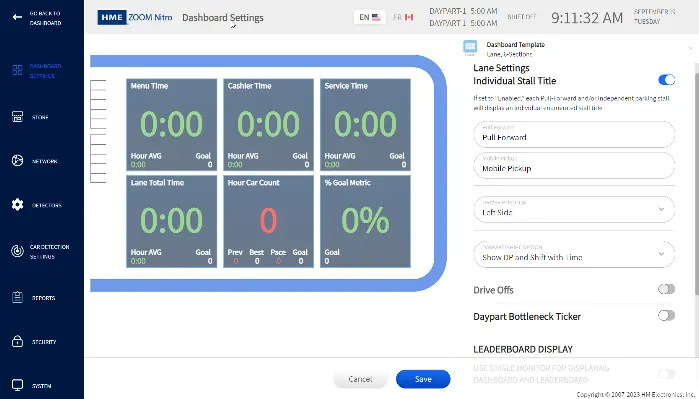The width and height of the screenshot is (699, 399).
Task: Click the settings panel scrollbar
Action: 696,183
